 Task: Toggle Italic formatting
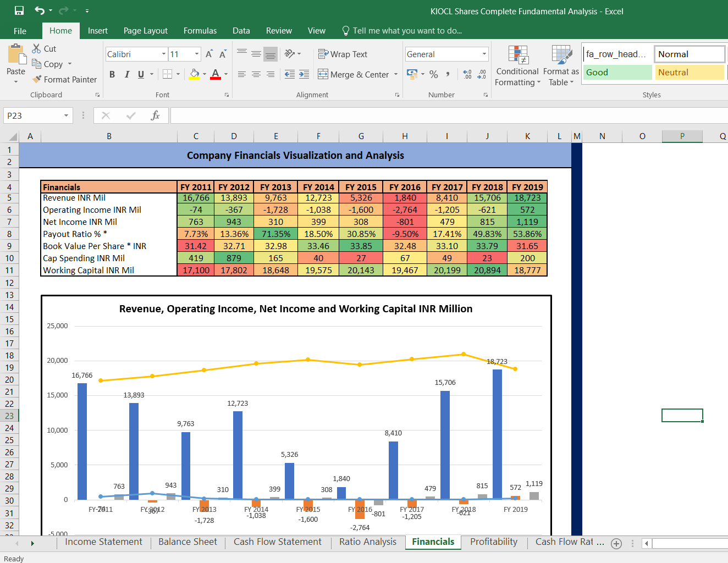[126, 74]
